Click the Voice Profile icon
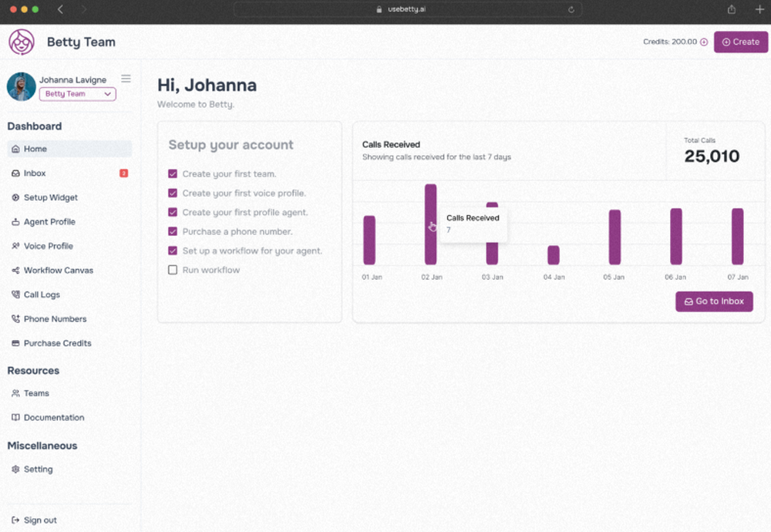771x532 pixels. pyautogui.click(x=15, y=246)
